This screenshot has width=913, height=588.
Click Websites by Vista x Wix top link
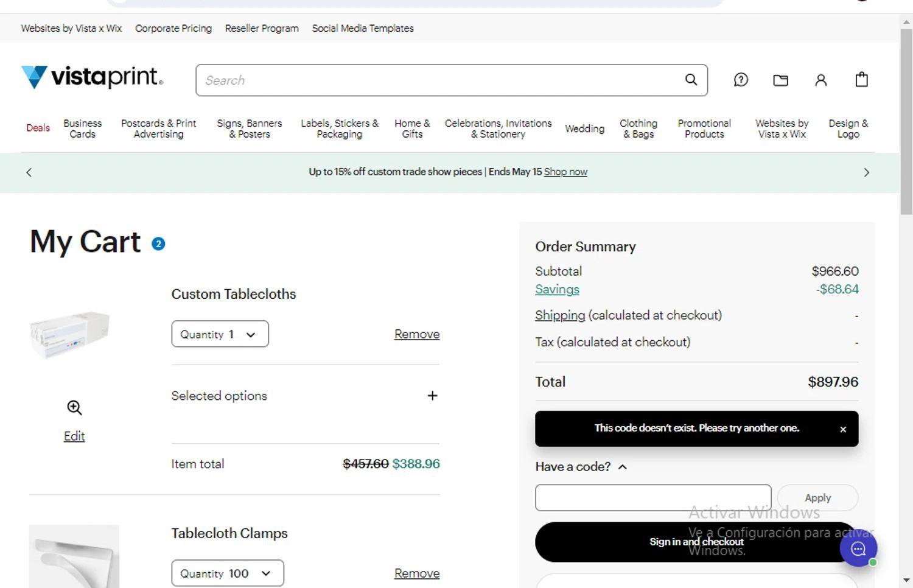click(x=71, y=28)
